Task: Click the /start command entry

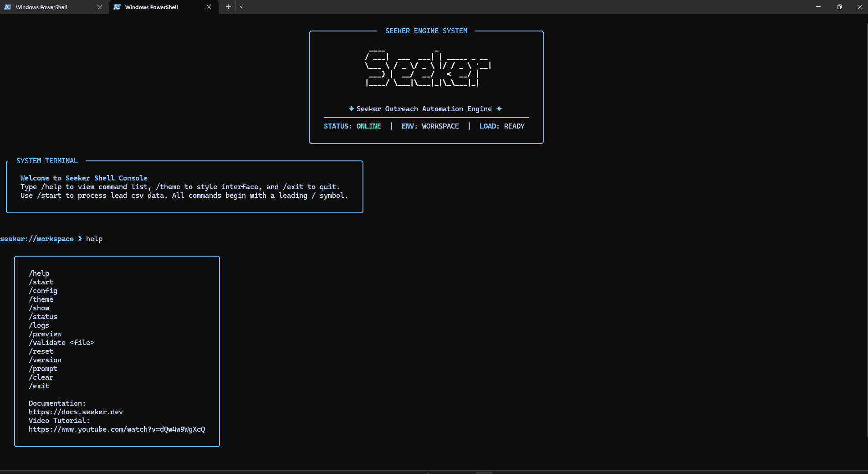Action: [x=41, y=282]
